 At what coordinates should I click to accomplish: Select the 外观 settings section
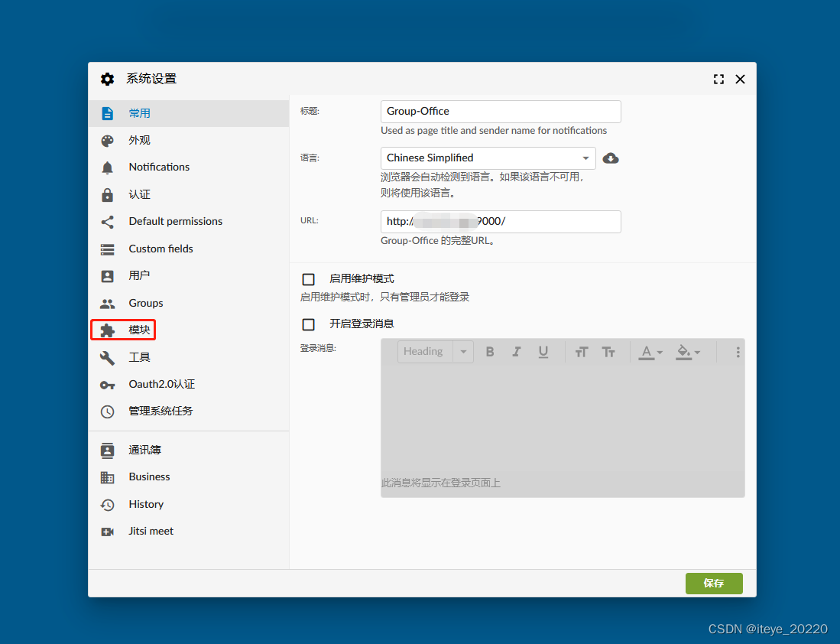tap(189, 141)
